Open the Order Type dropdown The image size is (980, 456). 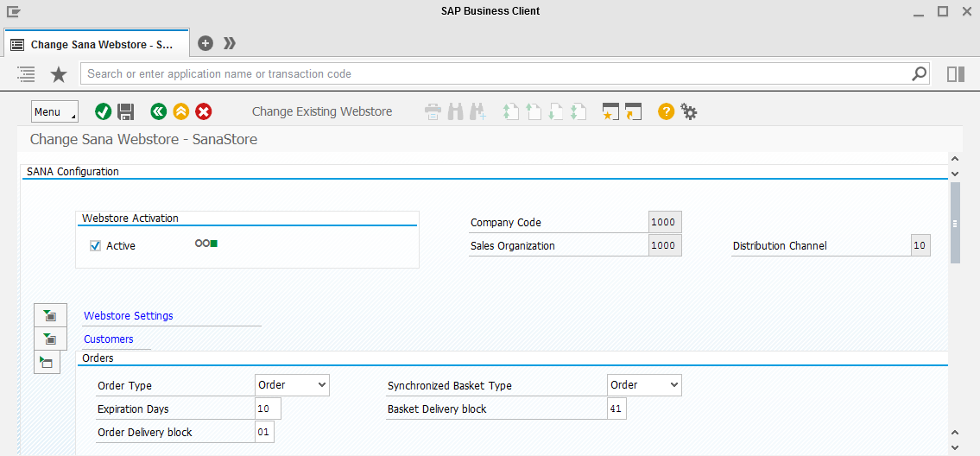(292, 385)
